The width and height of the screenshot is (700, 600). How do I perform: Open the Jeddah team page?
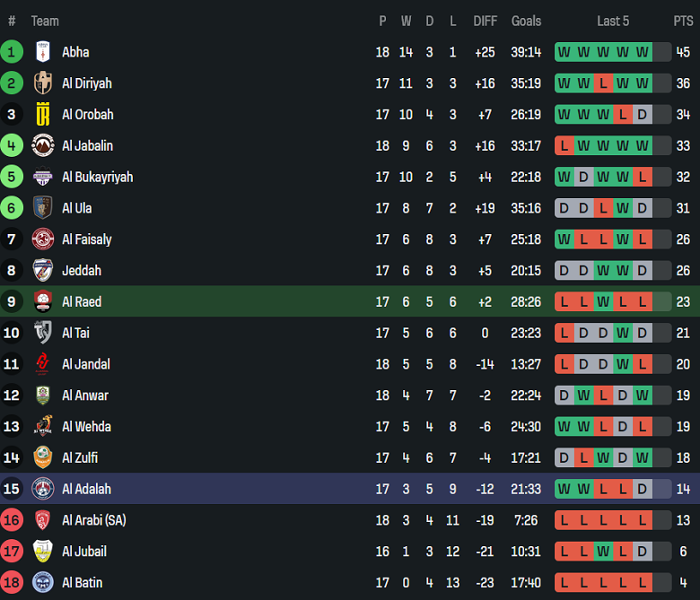coord(82,271)
